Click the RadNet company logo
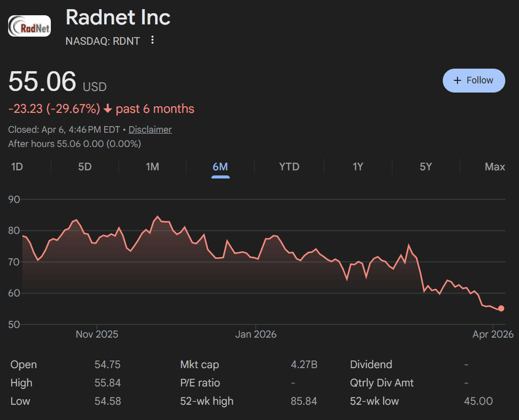This screenshot has width=519, height=420. pos(29,26)
